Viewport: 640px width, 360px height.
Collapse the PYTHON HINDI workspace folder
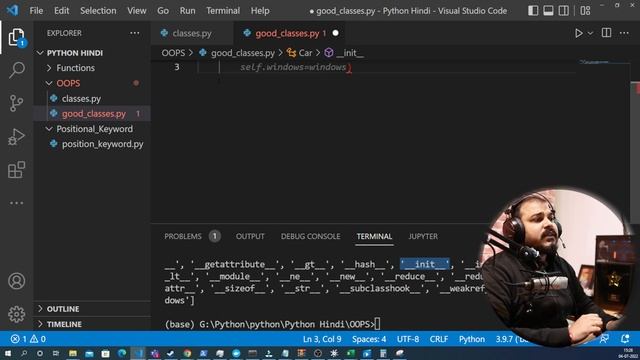pyautogui.click(x=75, y=53)
